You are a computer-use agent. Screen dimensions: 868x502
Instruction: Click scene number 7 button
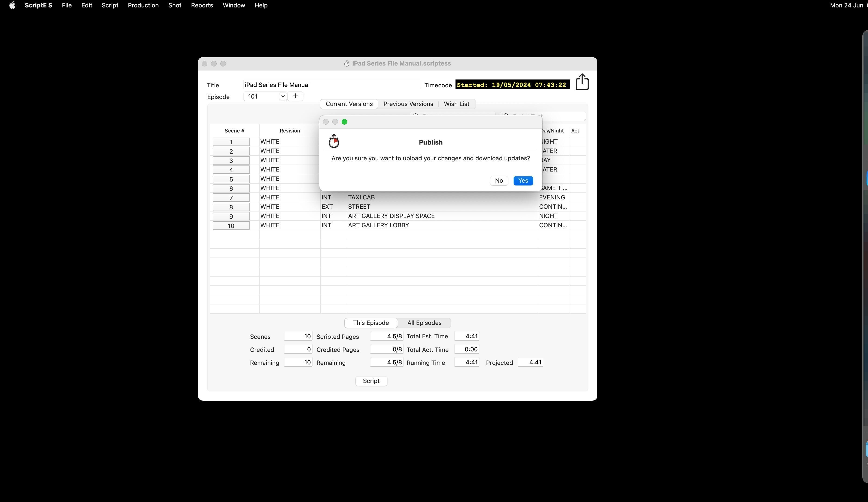point(231,197)
